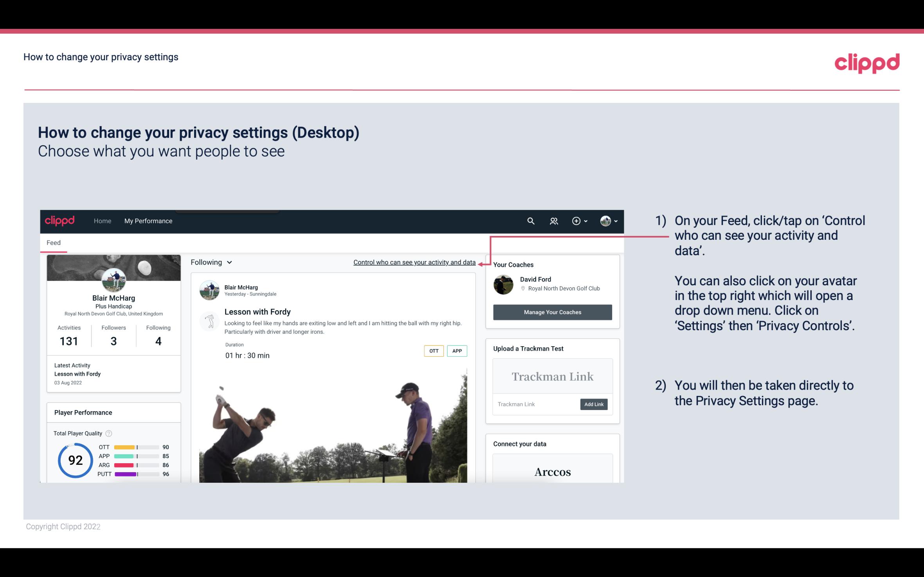Click the people/connections icon in navbar
924x577 pixels.
[x=554, y=221]
